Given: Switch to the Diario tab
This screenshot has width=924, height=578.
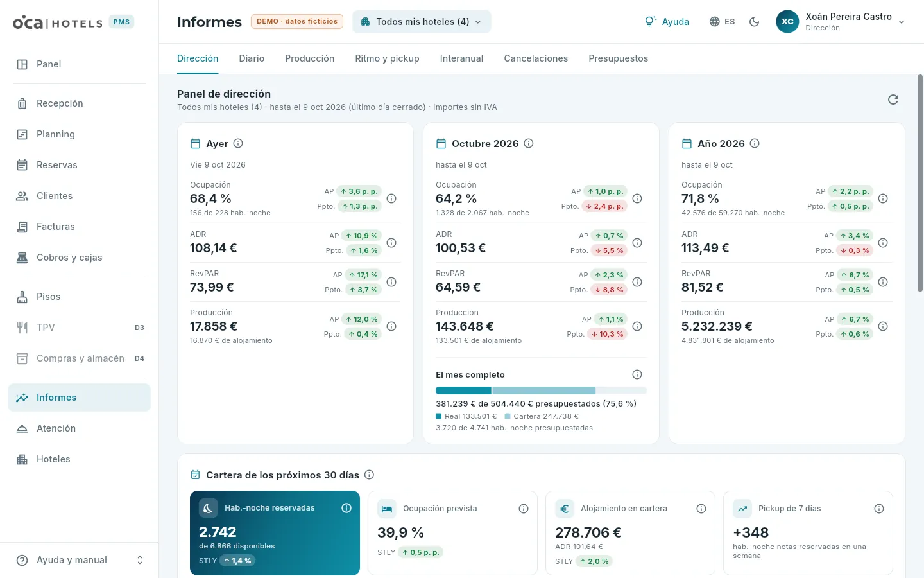Looking at the screenshot, I should (252, 58).
